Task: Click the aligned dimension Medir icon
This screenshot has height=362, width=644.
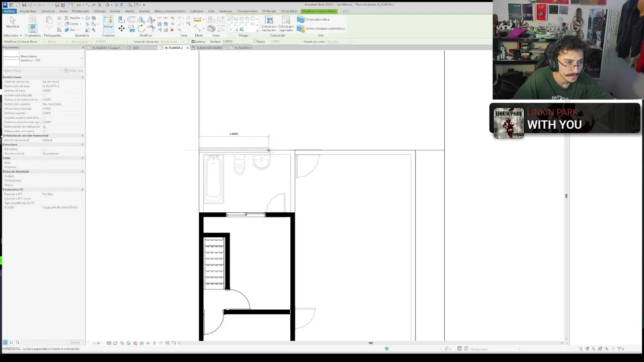Action: coord(198,28)
